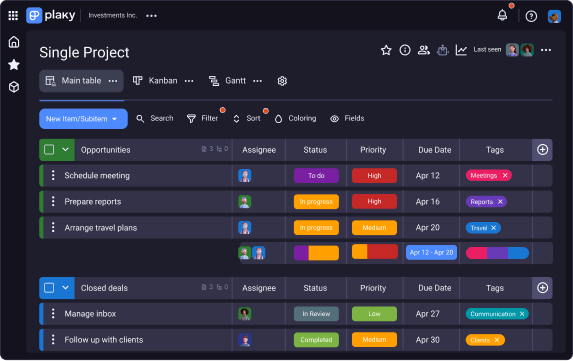The image size is (573, 361).
Task: Remove the Meetings tag
Action: (505, 176)
